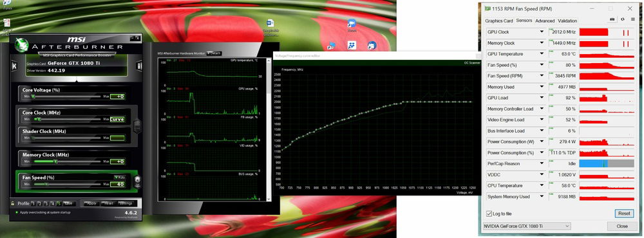The image size is (644, 238).
Task: Click the Driver Version 442.19 text
Action: [46, 70]
